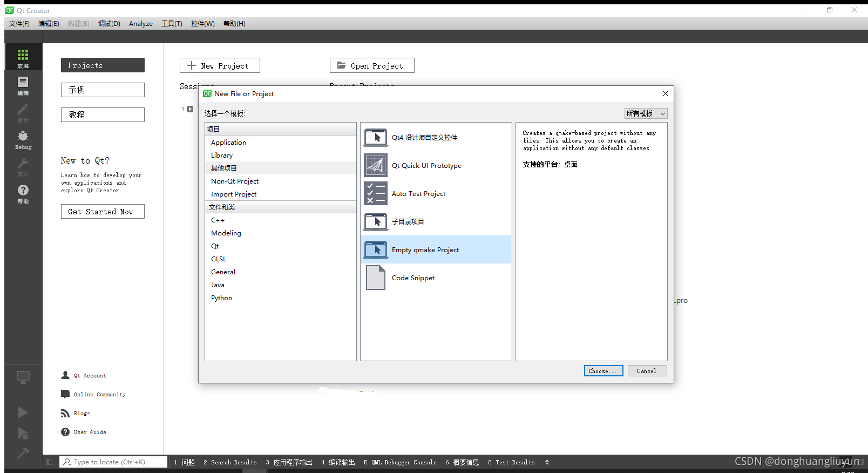Select the Qt file category

[281, 246]
